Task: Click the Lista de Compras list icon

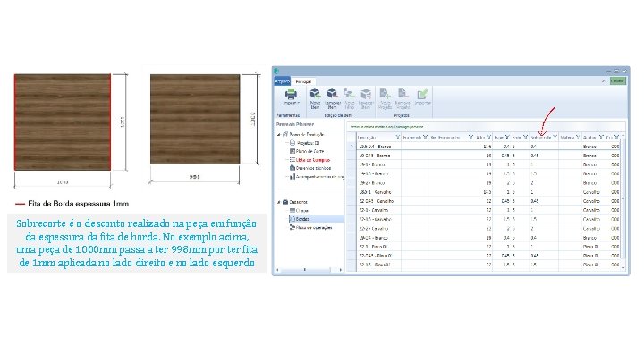Action: pos(292,160)
